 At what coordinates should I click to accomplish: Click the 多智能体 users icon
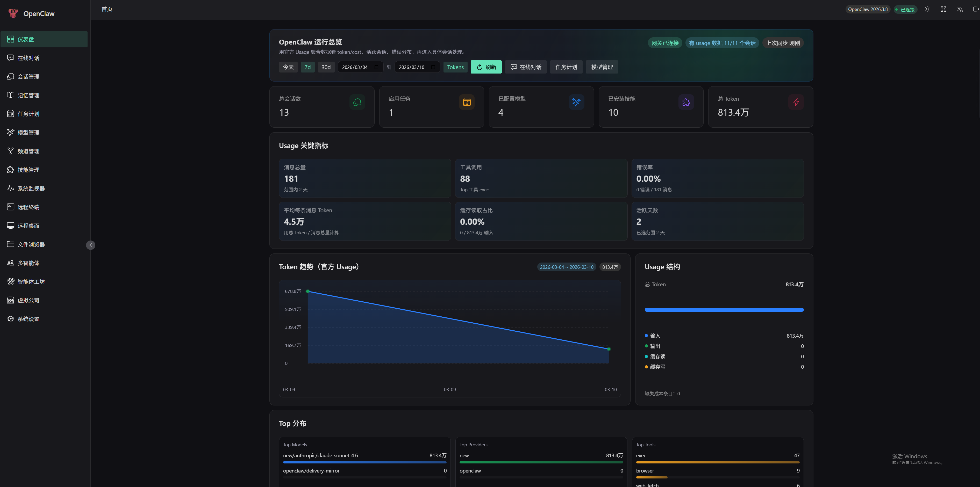pos(11,263)
